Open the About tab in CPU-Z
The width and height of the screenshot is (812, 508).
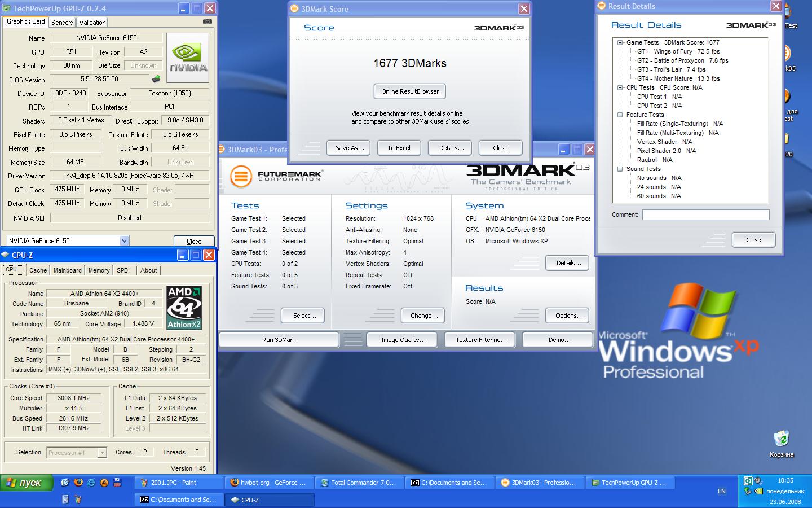pos(149,270)
